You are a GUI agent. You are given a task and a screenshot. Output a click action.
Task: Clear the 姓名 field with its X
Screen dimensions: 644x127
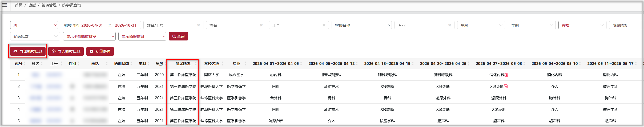[261, 25]
